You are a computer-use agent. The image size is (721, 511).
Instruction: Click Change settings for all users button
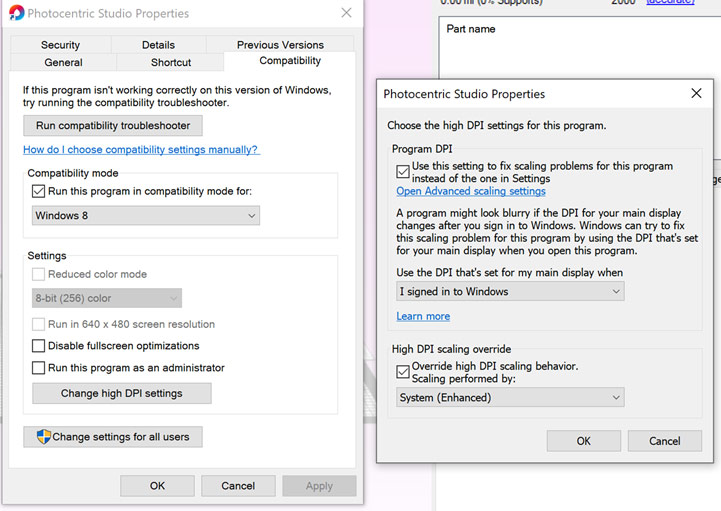pyautogui.click(x=113, y=437)
